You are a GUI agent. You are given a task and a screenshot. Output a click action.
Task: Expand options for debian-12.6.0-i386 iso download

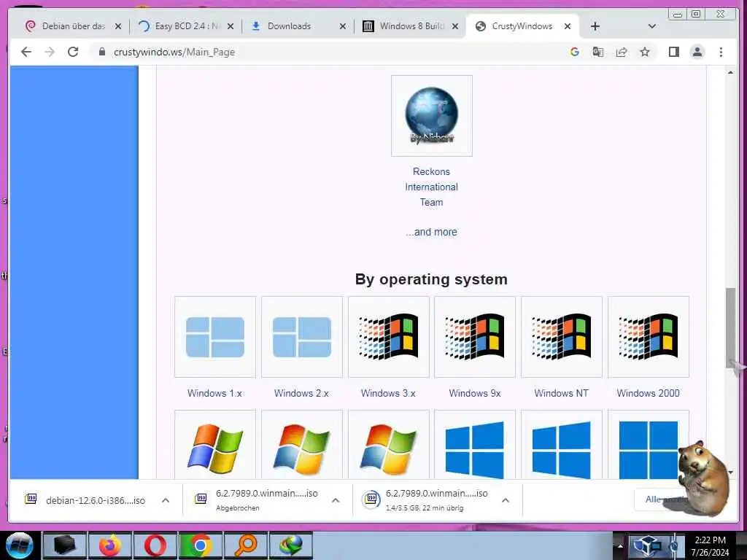pos(166,500)
